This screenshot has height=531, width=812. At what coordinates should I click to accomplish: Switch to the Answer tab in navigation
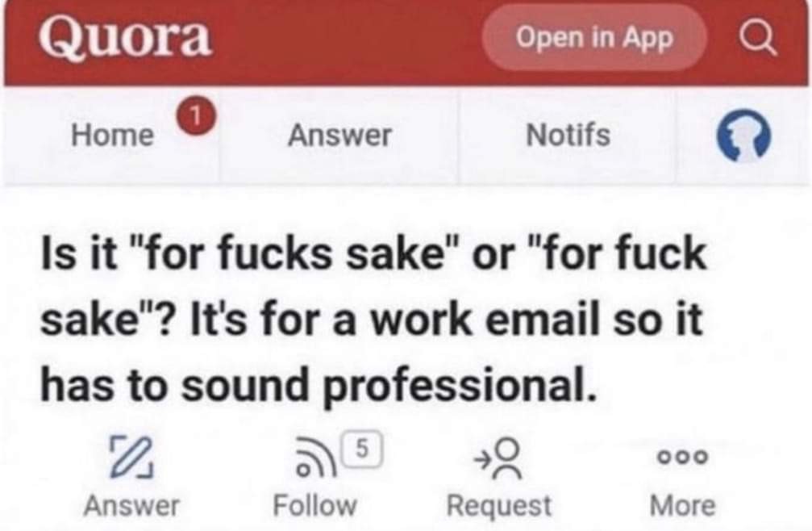339,136
